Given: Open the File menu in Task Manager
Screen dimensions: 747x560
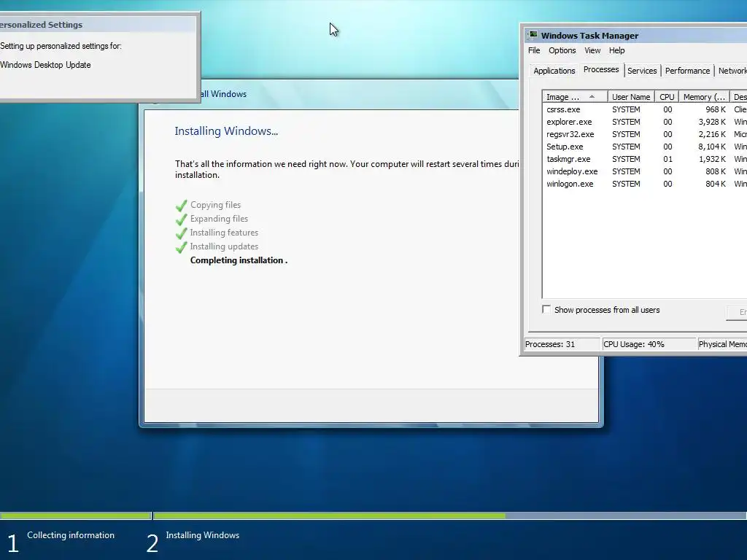Looking at the screenshot, I should click(534, 50).
